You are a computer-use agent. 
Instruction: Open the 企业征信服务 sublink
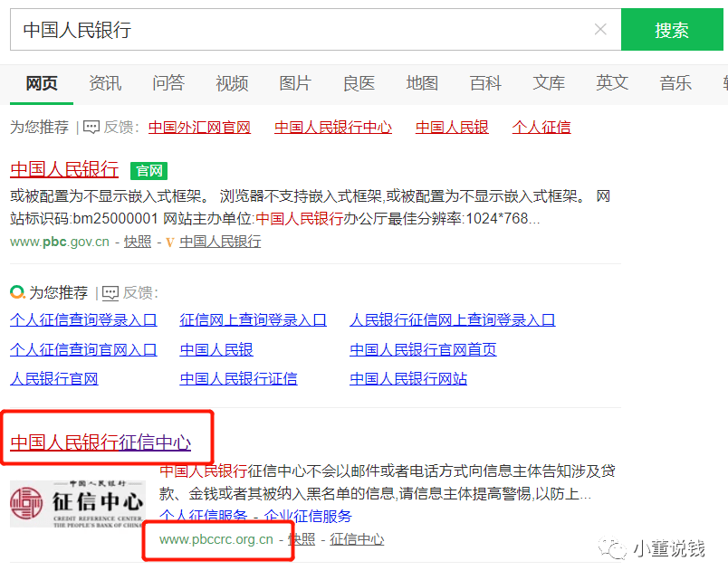click(x=308, y=516)
